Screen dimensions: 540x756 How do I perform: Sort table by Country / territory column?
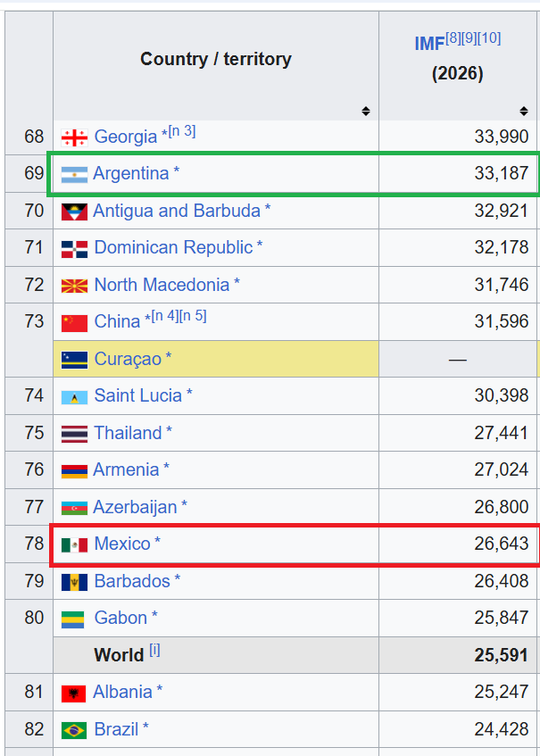tap(365, 112)
